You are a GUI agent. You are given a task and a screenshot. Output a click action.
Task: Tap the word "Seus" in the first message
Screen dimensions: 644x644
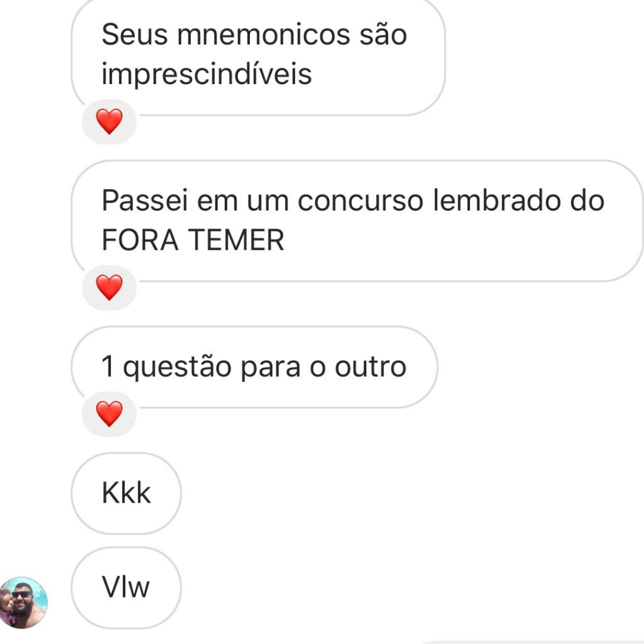135,35
